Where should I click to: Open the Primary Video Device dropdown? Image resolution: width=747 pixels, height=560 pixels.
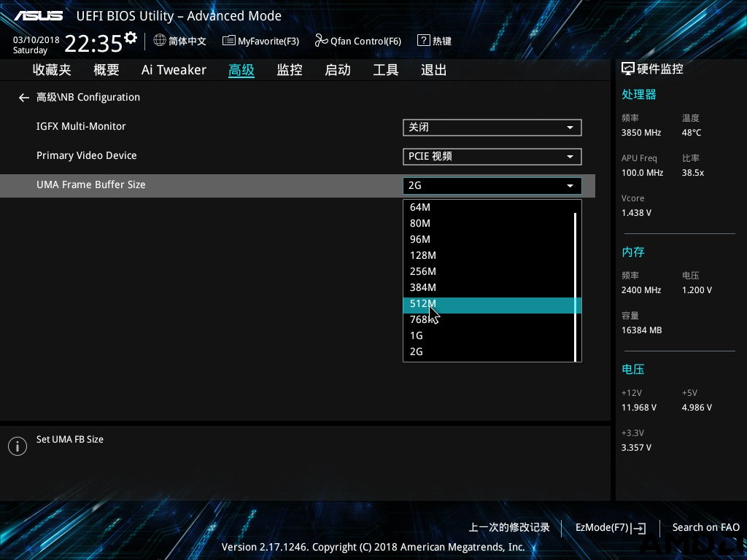[x=492, y=157]
